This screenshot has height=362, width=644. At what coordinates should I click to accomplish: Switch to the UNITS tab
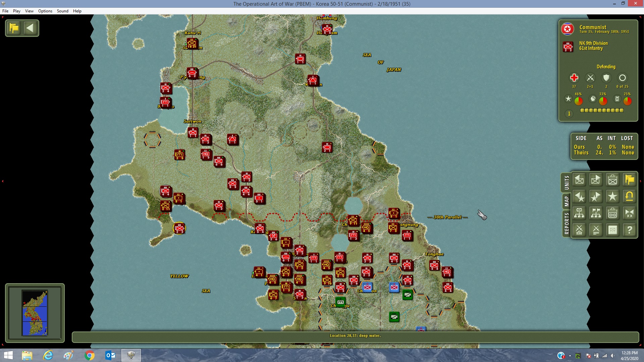(567, 183)
